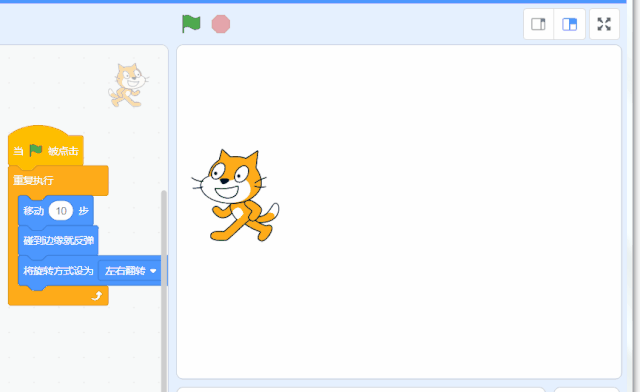The width and height of the screenshot is (640, 392).
Task: Click the green flag inside hat block
Action: coord(36,150)
